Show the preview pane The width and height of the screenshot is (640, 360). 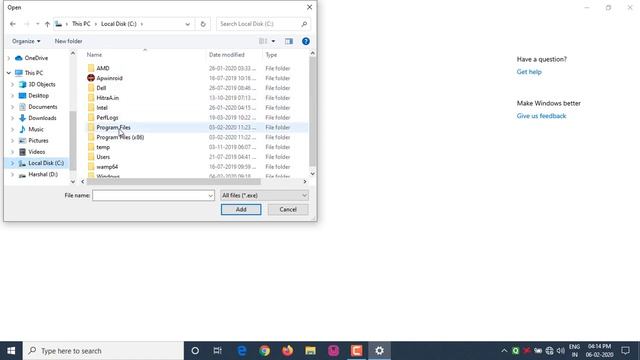pos(289,41)
